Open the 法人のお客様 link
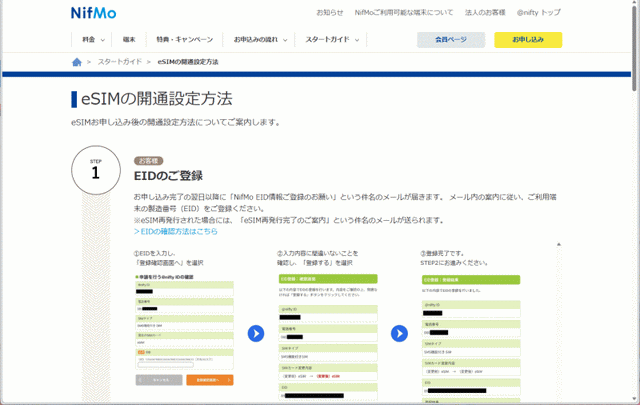This screenshot has height=405, width=640. pos(485,13)
